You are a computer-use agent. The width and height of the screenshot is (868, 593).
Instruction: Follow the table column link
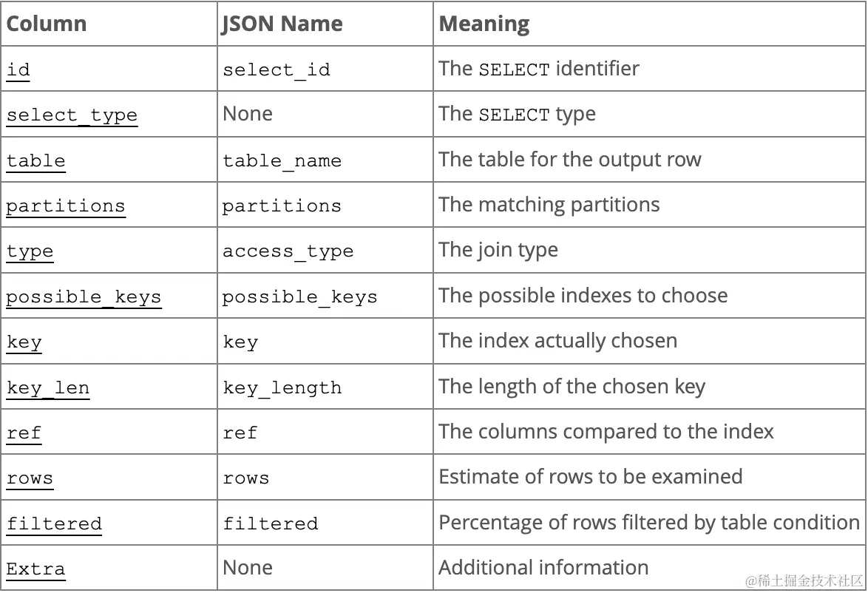click(x=36, y=160)
